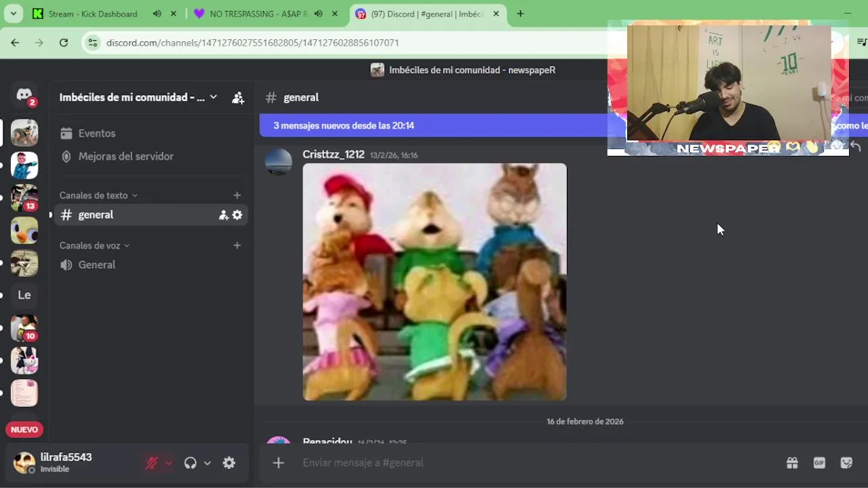Mute the NO TRESPASSING tab audio icon
Viewport: 868px width, 488px height.
[319, 14]
